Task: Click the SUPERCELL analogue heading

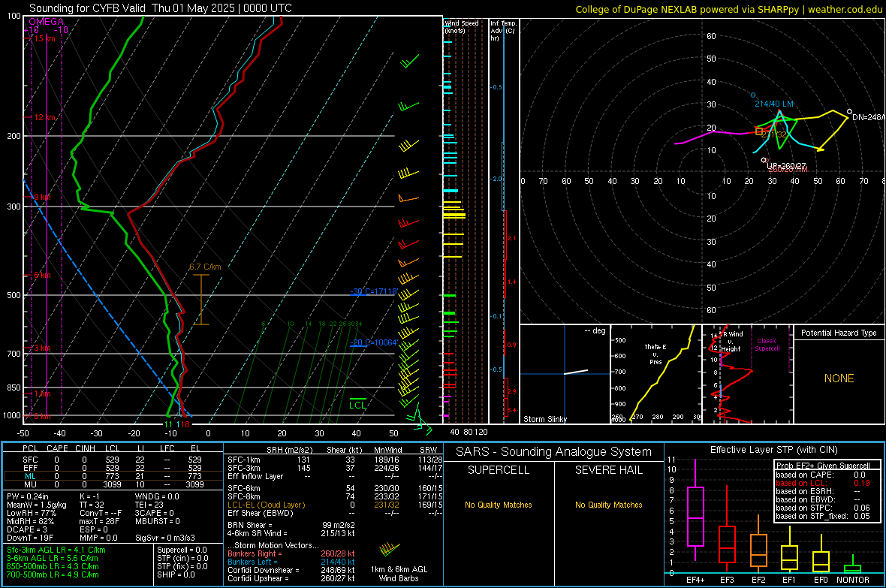Action: [499, 470]
